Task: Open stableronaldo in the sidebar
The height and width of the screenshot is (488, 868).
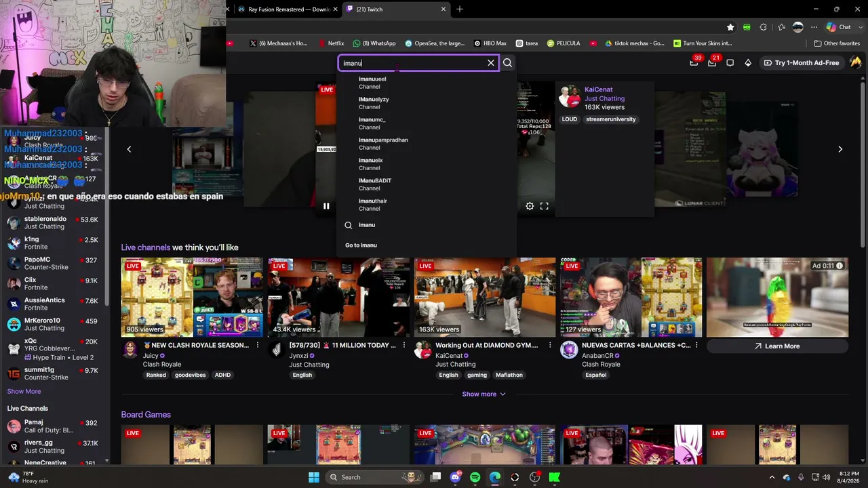Action: 54,223
